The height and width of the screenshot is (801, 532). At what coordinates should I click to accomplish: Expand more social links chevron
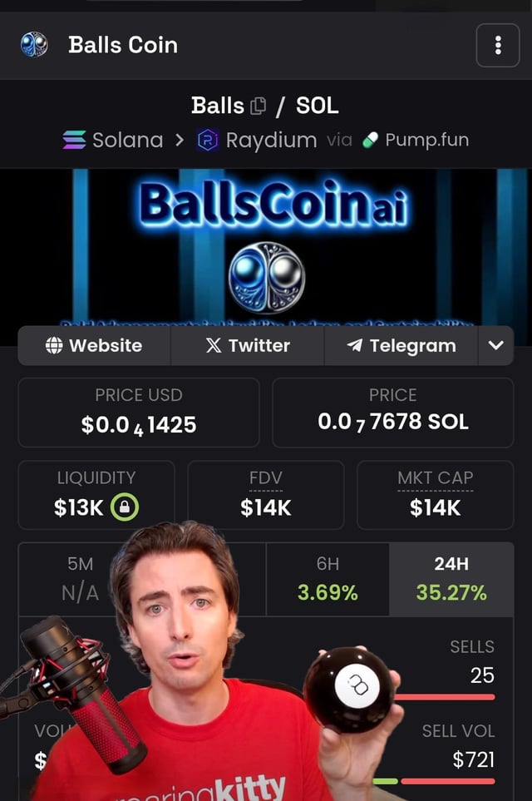pyautogui.click(x=495, y=346)
